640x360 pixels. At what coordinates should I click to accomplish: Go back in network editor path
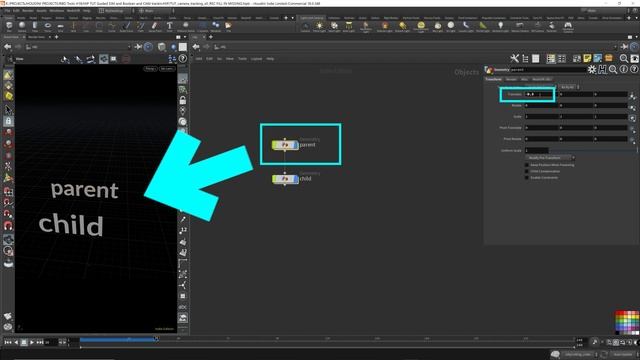point(196,47)
